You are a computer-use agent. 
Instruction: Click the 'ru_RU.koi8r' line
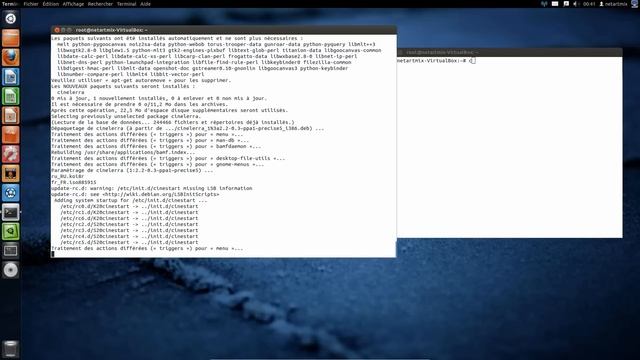click(68, 176)
